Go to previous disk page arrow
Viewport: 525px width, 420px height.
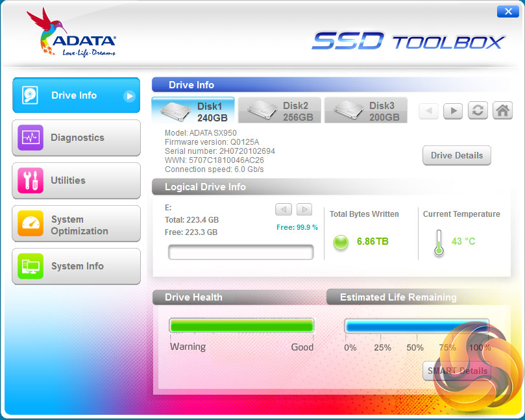[429, 110]
